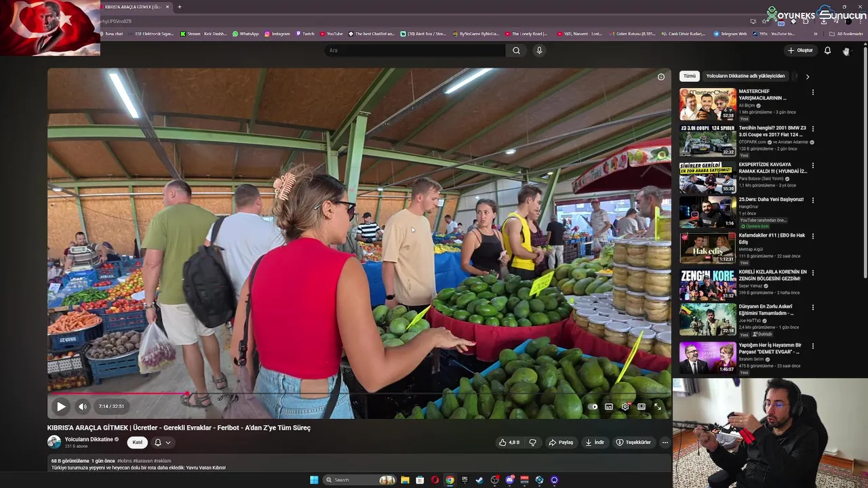Click the video info card icon
Image resolution: width=868 pixels, height=488 pixels.
pos(661,77)
